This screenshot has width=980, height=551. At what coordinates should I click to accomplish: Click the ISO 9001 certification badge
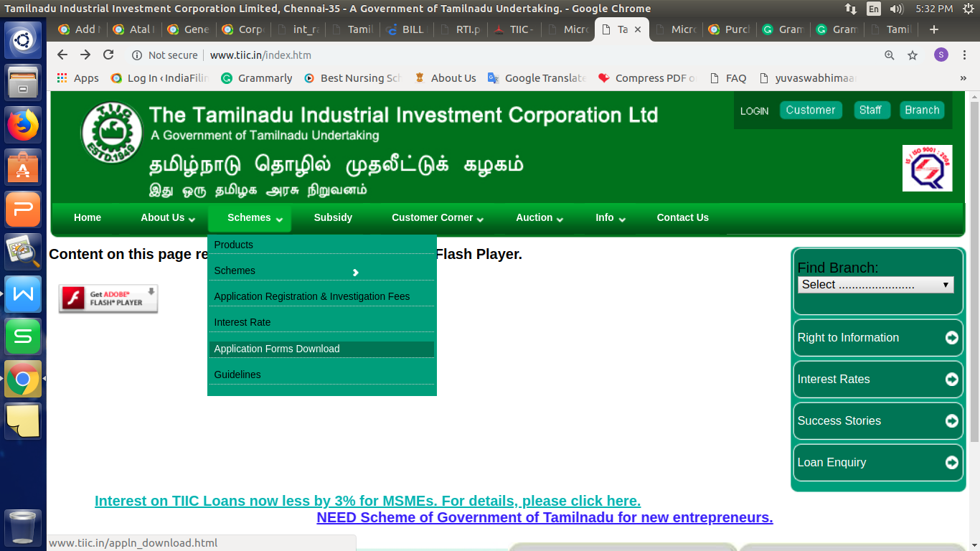(927, 167)
